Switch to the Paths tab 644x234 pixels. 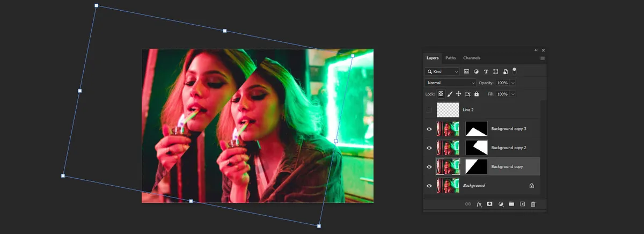450,58
